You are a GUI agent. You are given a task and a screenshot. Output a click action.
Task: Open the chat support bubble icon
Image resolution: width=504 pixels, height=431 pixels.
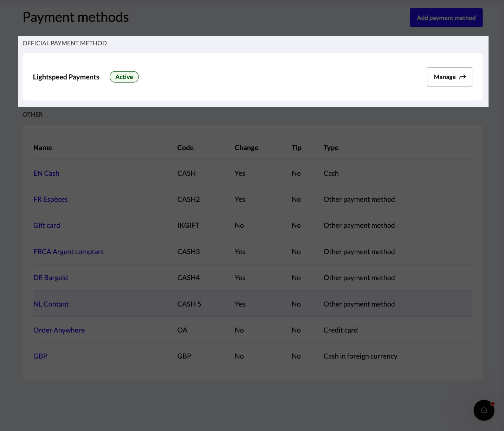click(x=484, y=410)
